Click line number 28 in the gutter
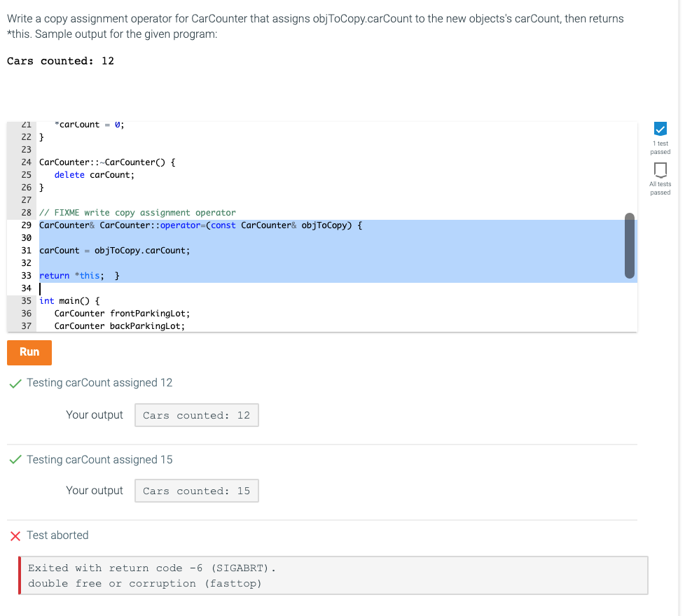This screenshot has height=616, width=685. pyautogui.click(x=26, y=213)
